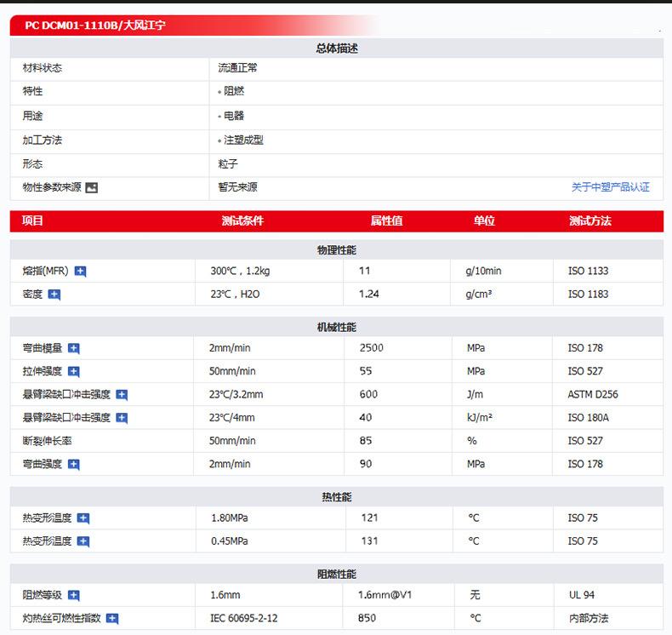The width and height of the screenshot is (672, 635).
Task: Click the 测试方法 column header
Action: click(x=589, y=220)
